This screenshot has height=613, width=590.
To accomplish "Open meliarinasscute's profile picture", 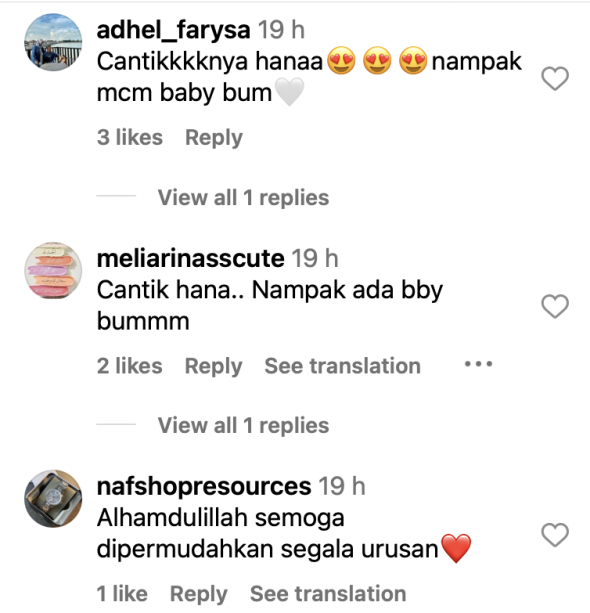I will click(53, 271).
